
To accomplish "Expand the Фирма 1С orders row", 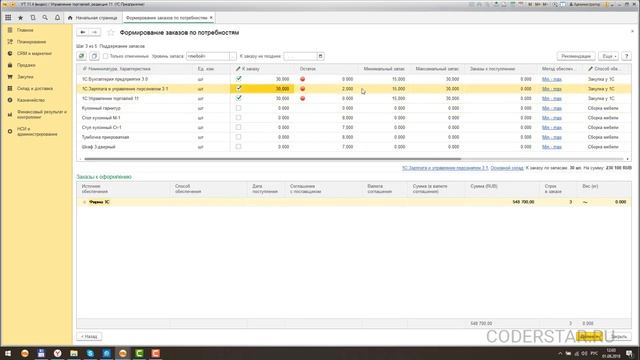I will click(x=84, y=202).
